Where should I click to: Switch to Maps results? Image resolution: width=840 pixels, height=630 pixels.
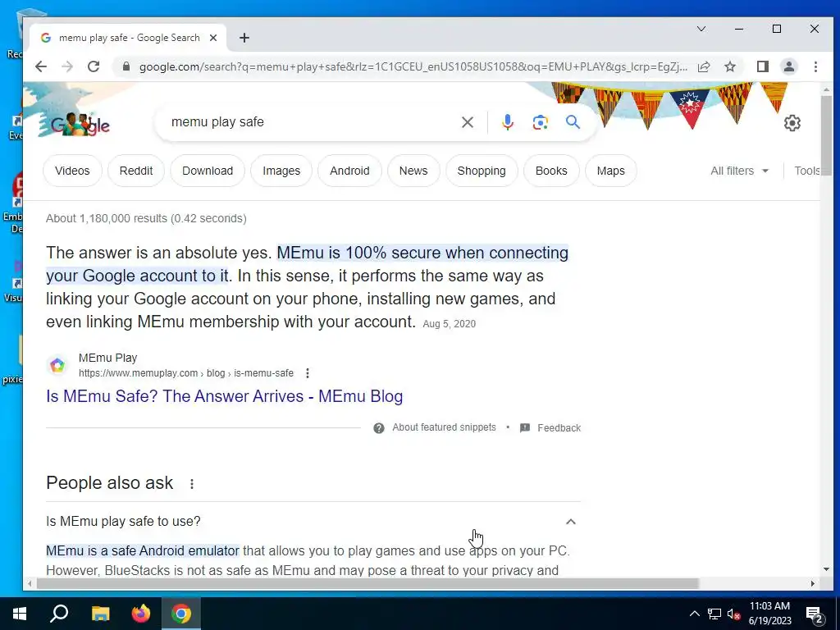click(610, 171)
